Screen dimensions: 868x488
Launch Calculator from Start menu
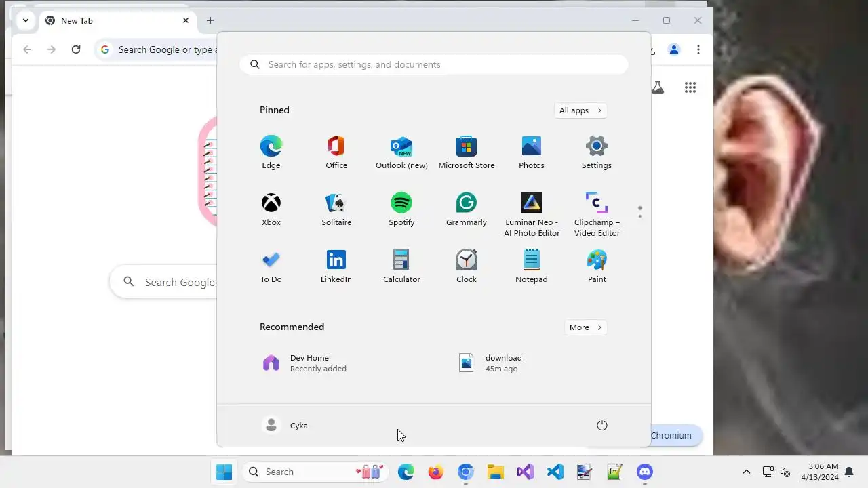pos(401,266)
